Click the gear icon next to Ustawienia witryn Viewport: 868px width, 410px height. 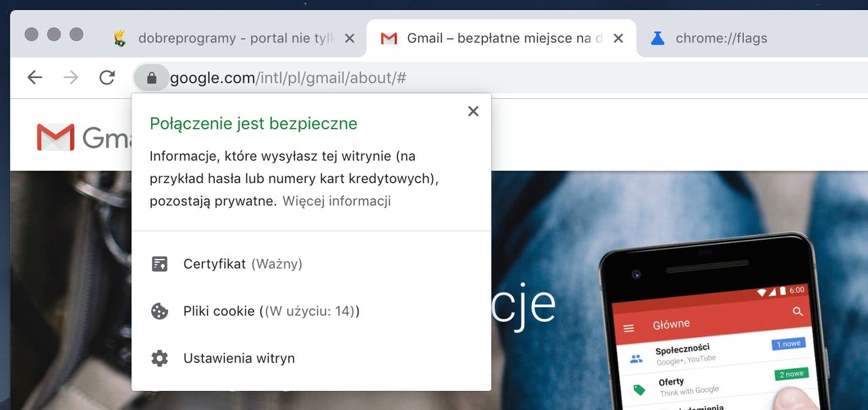(159, 358)
